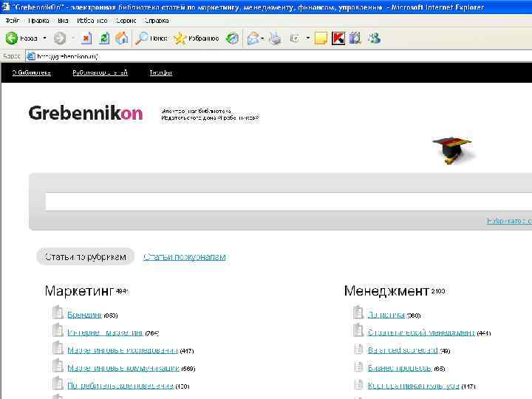Click the graduation cap image
The image size is (532, 399).
click(x=452, y=150)
